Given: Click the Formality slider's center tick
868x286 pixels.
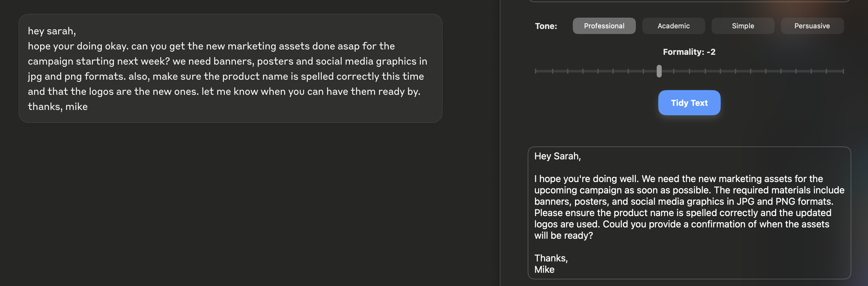Looking at the screenshot, I should 689,71.
